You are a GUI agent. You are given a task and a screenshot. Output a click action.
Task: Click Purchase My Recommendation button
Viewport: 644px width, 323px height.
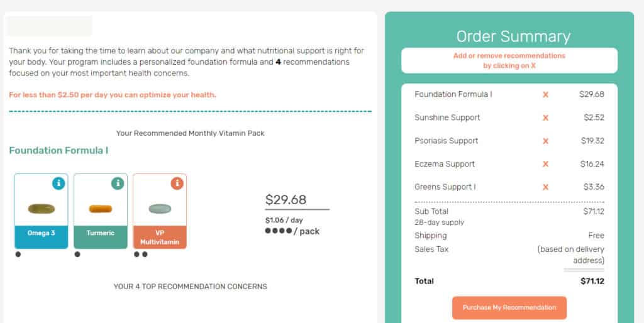point(509,308)
